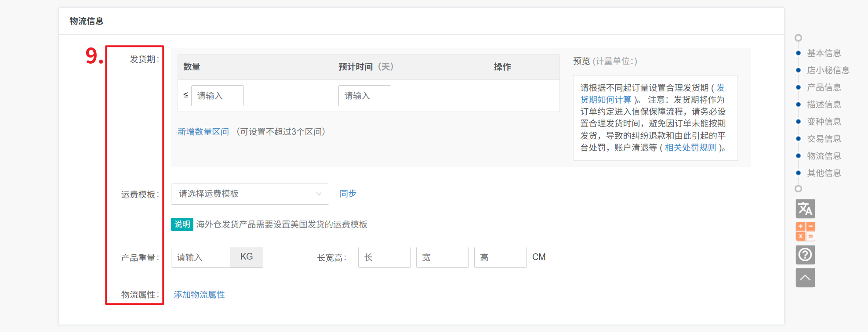The image size is (868, 332).
Task: Jump to 其他信息 section
Action: [x=824, y=173]
